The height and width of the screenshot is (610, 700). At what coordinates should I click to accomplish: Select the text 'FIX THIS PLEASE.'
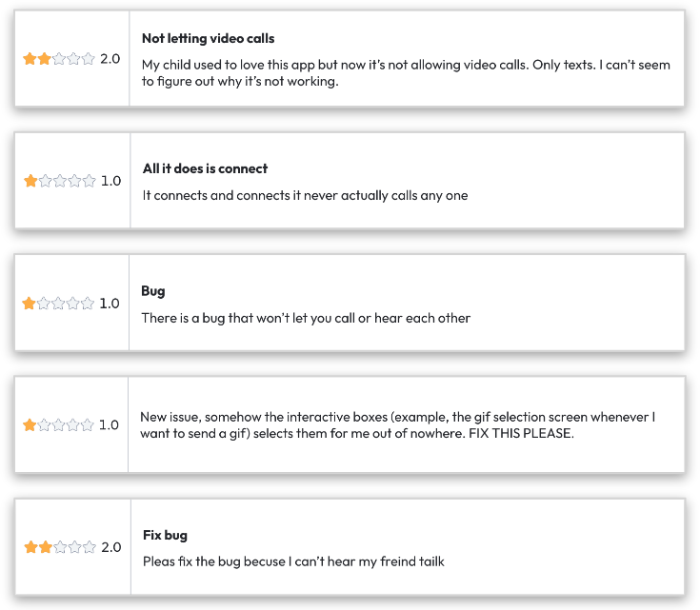[522, 434]
